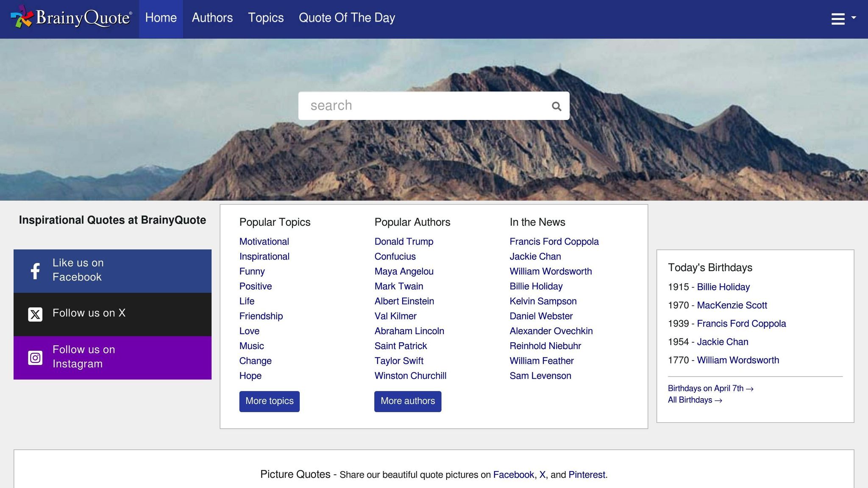Viewport: 868px width, 488px height.
Task: Open Val Kilmer author page
Action: pyautogui.click(x=395, y=316)
